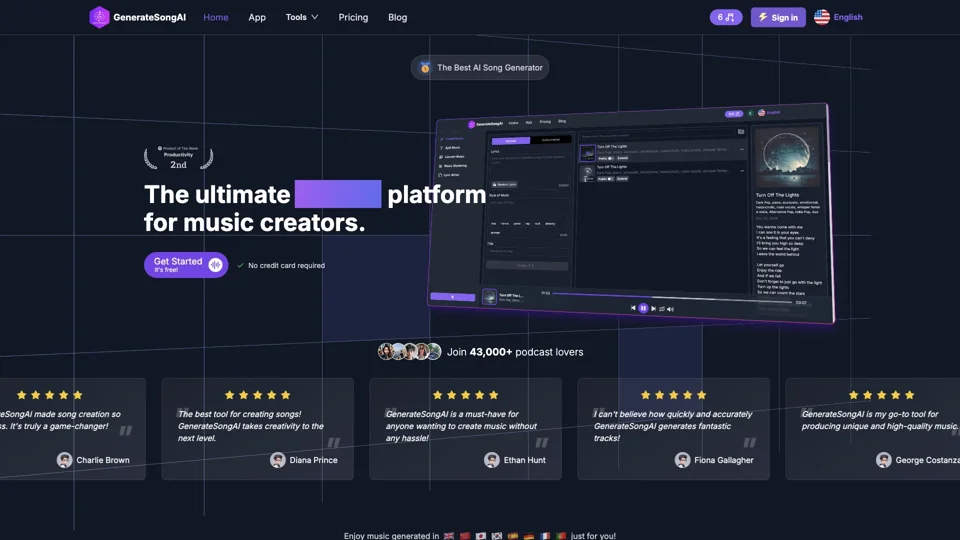Click the 6 credits music-note badge
Image resolution: width=960 pixels, height=540 pixels.
click(726, 17)
